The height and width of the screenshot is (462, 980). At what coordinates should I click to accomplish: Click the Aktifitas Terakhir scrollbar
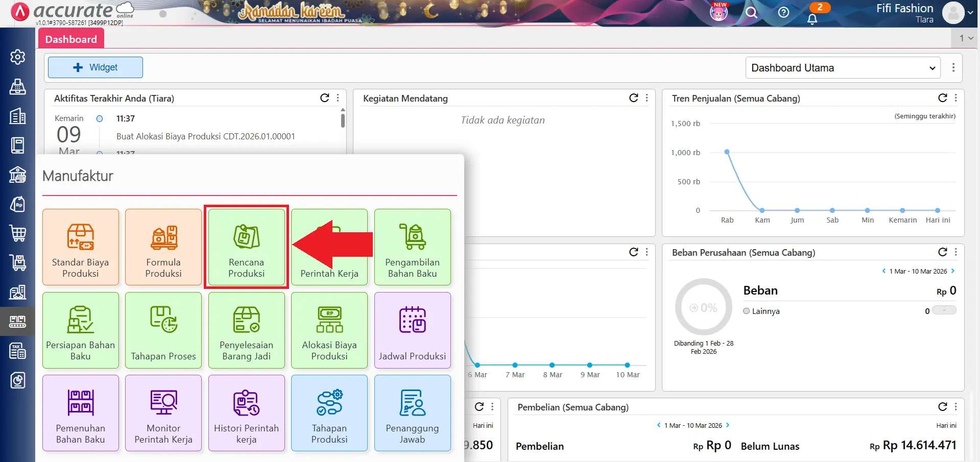tap(343, 121)
